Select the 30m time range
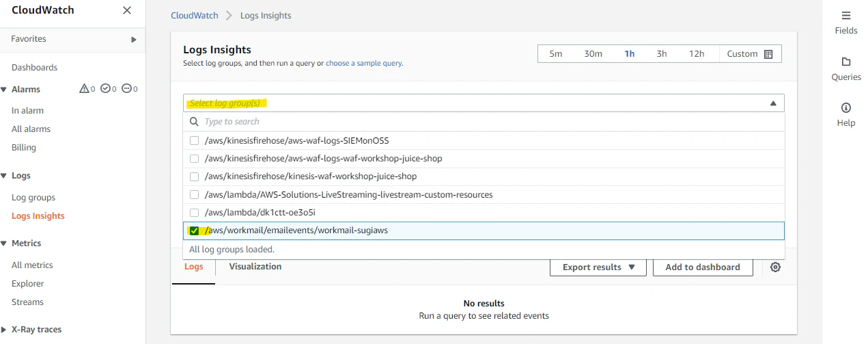This screenshot has width=868, height=344. [x=593, y=54]
